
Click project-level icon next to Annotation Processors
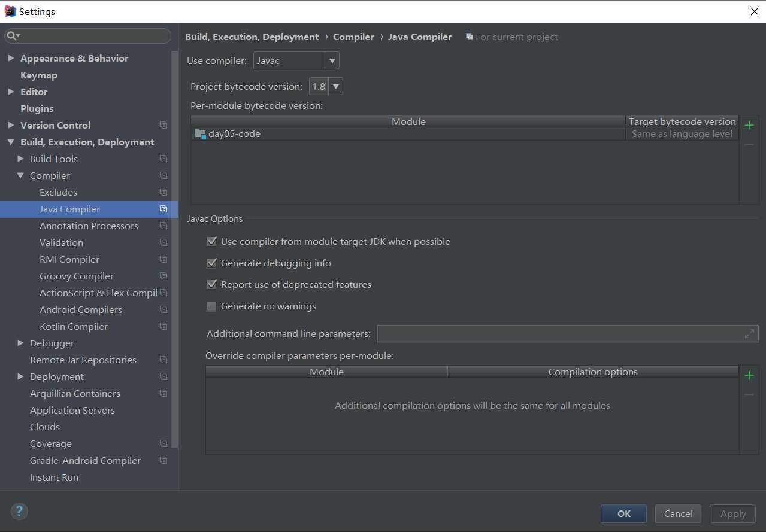[164, 226]
